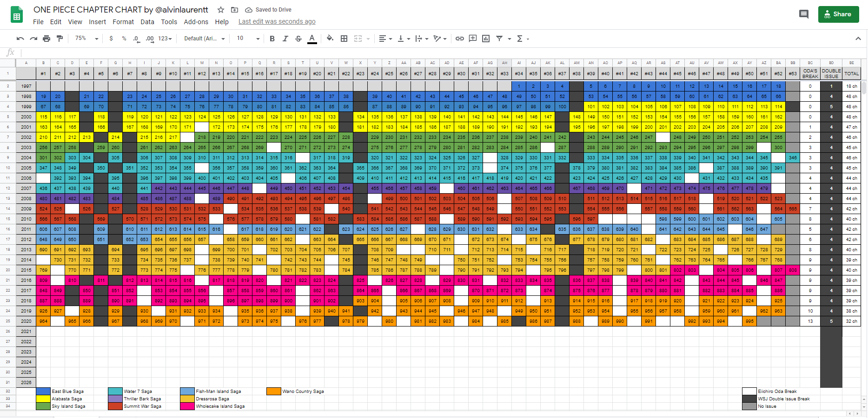Select the year 2026 cell

tap(26, 382)
